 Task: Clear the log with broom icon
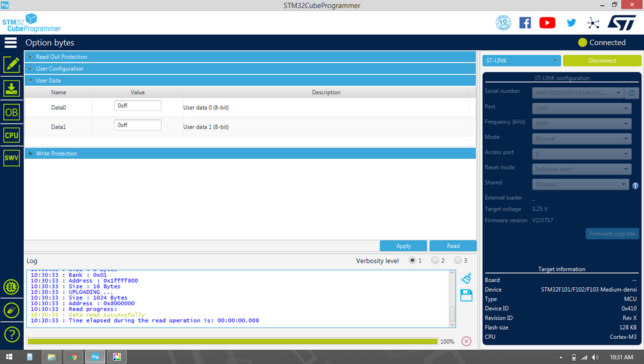coord(466,278)
